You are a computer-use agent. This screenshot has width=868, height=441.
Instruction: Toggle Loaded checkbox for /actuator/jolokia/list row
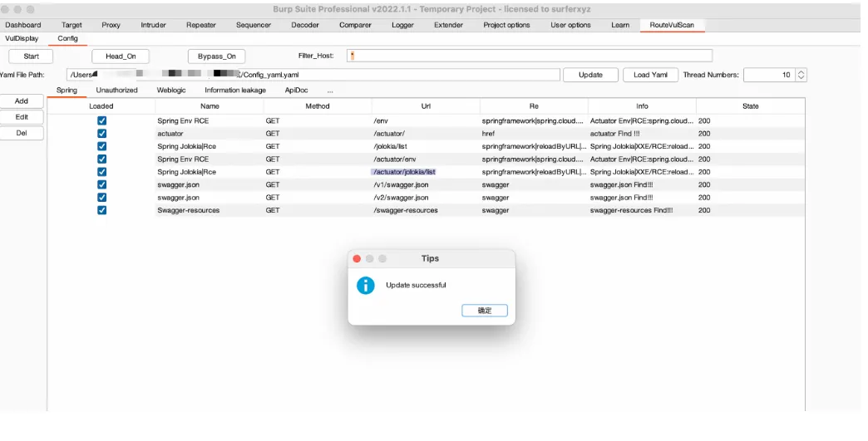click(102, 172)
